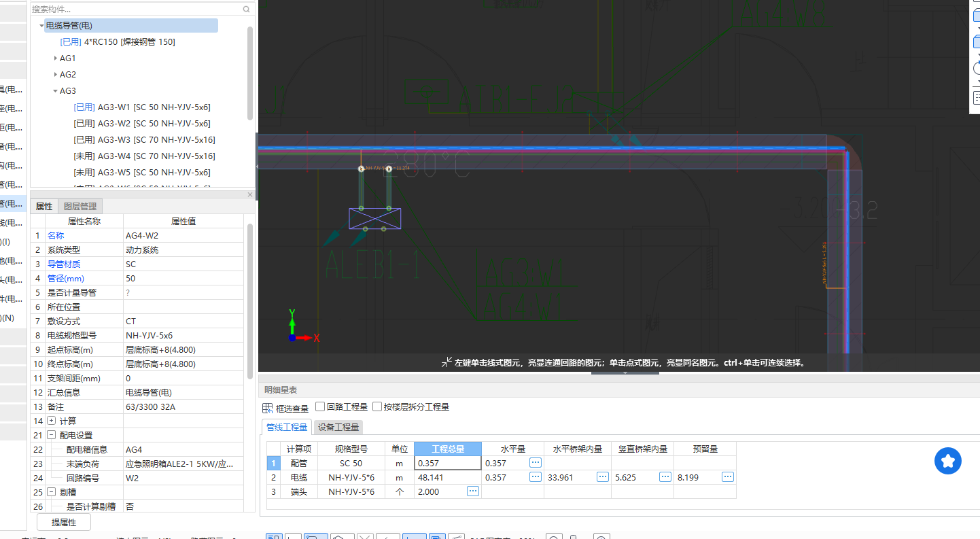Click the 配电箱信息 value AG4
The image size is (980, 539).
(x=183, y=449)
